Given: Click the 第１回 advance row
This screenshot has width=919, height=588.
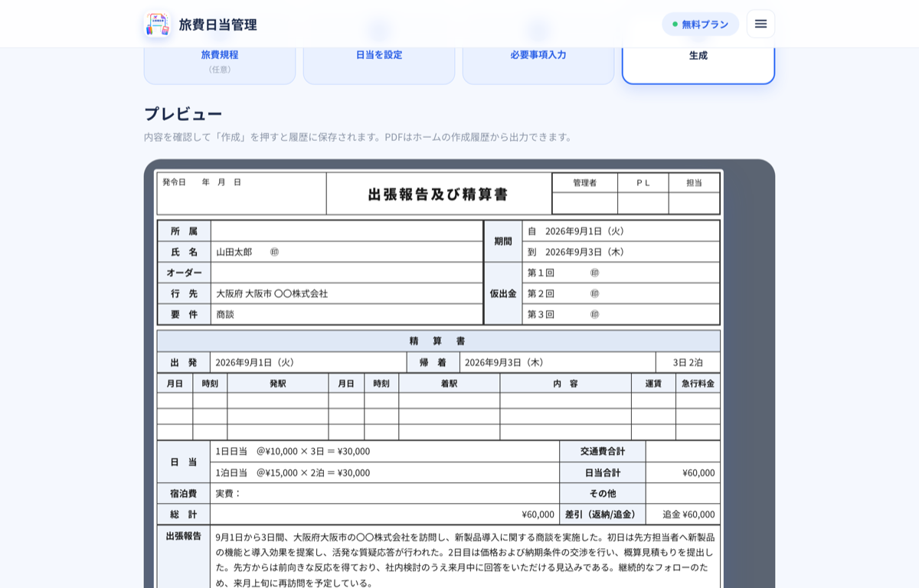Looking at the screenshot, I should click(621, 273).
